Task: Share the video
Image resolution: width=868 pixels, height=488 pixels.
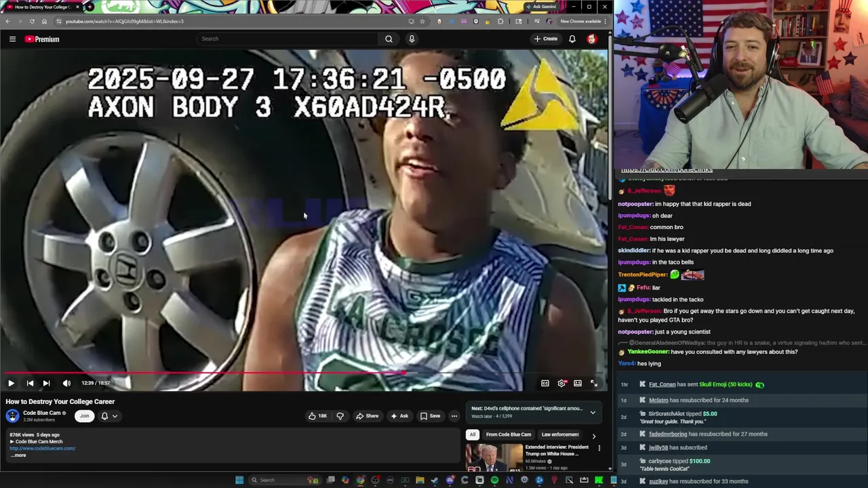Action: (368, 416)
